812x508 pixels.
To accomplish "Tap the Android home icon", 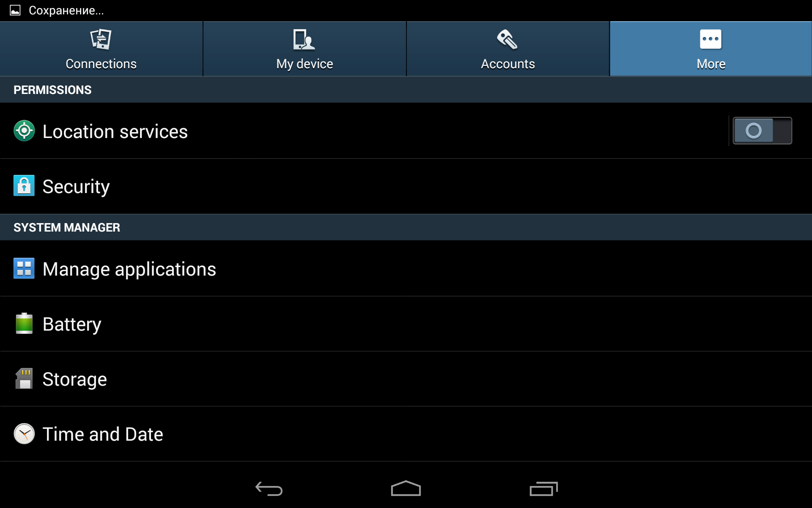I will (x=406, y=488).
